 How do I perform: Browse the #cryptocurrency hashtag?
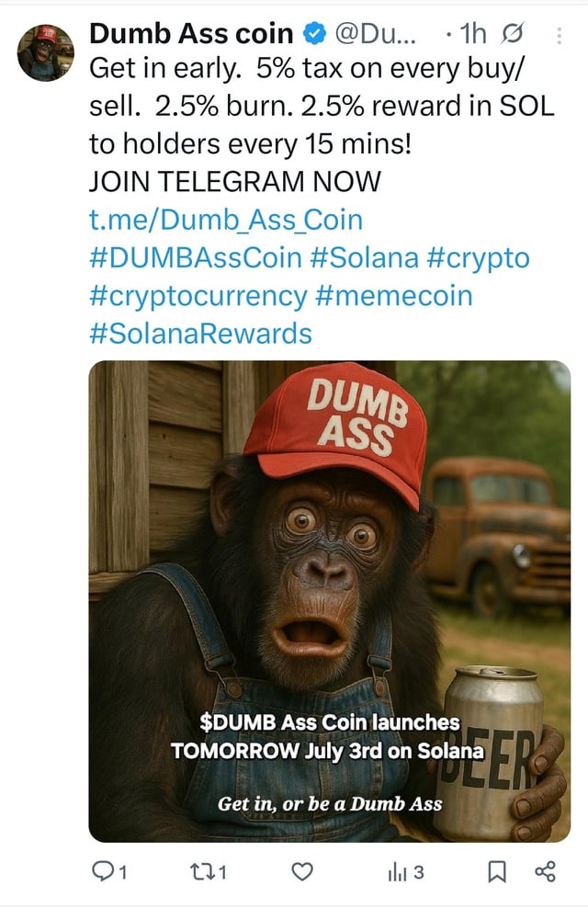198,296
